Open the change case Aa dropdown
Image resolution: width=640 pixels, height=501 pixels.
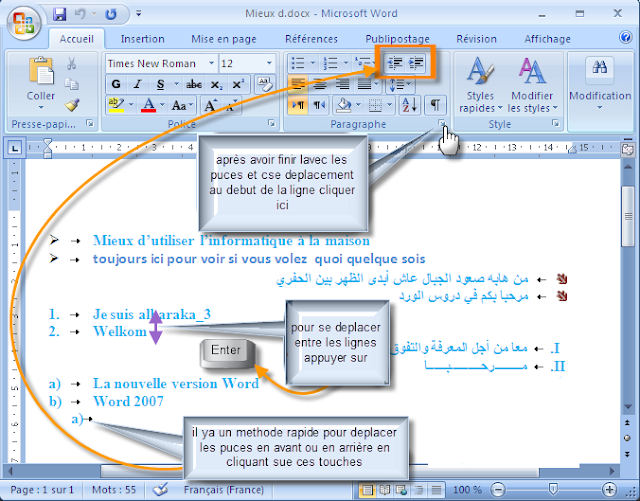[182, 106]
